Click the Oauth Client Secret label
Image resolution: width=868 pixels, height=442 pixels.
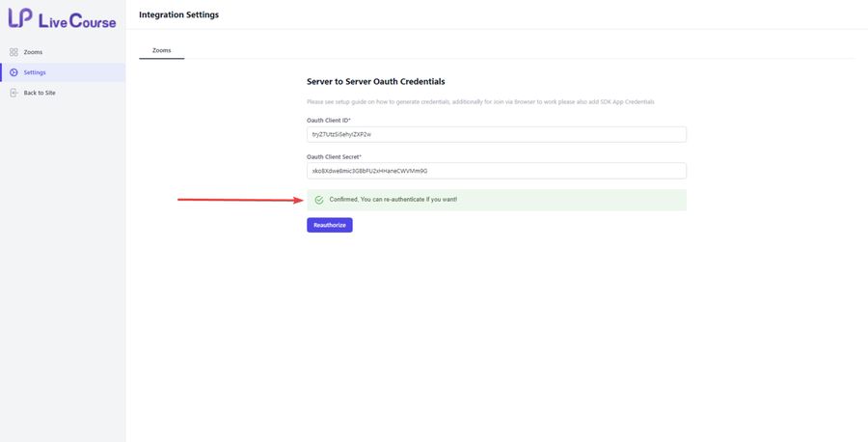coord(334,156)
